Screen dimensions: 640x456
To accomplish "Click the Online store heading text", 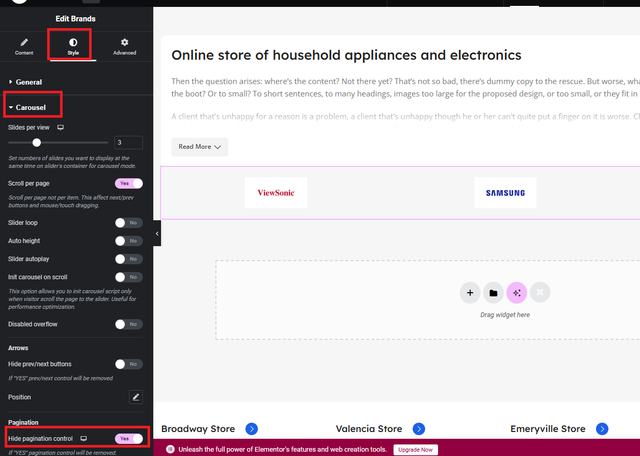I will [x=346, y=55].
